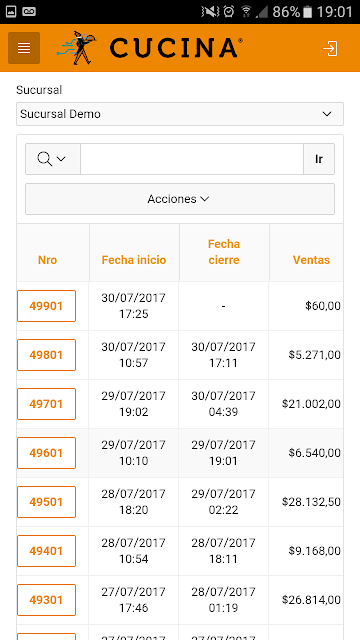Screen dimensions: 360x640
Task: Tap the alarm clock status icon
Action: click(229, 11)
